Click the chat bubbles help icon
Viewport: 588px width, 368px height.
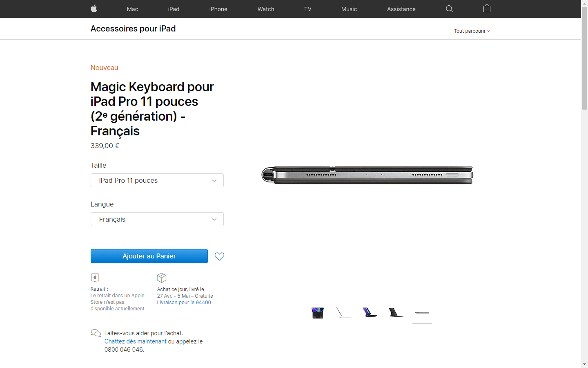pyautogui.click(x=96, y=333)
